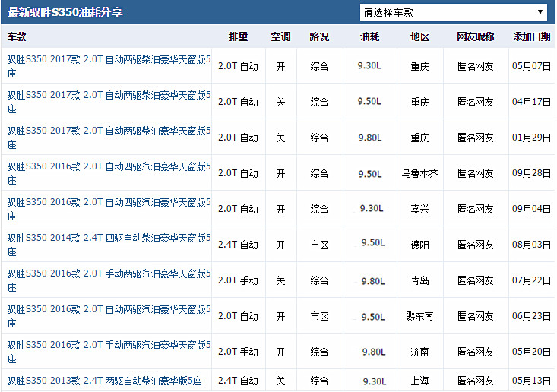Click the 市区 road condition in the 黔东南 row

pos(319,316)
